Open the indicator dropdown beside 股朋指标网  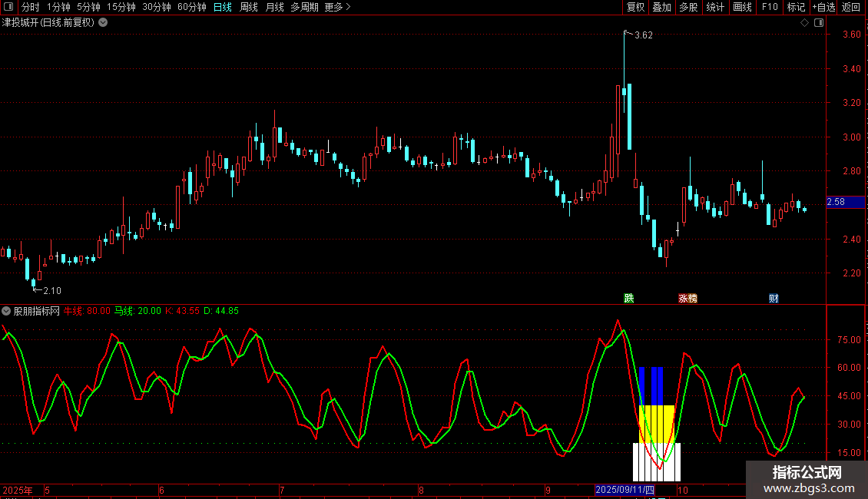coord(6,311)
